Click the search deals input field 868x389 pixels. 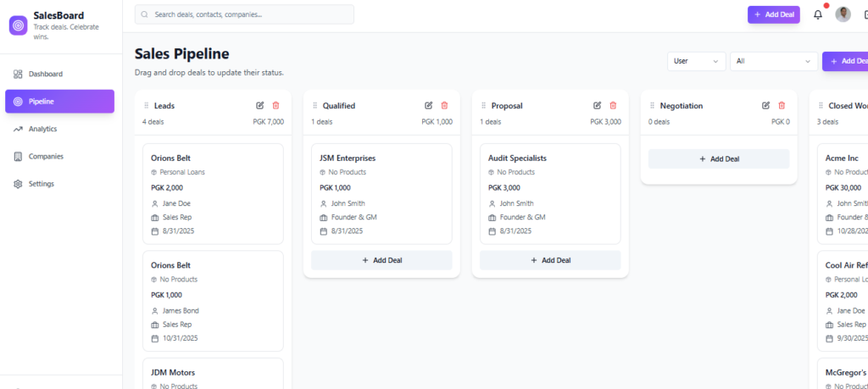click(x=244, y=14)
